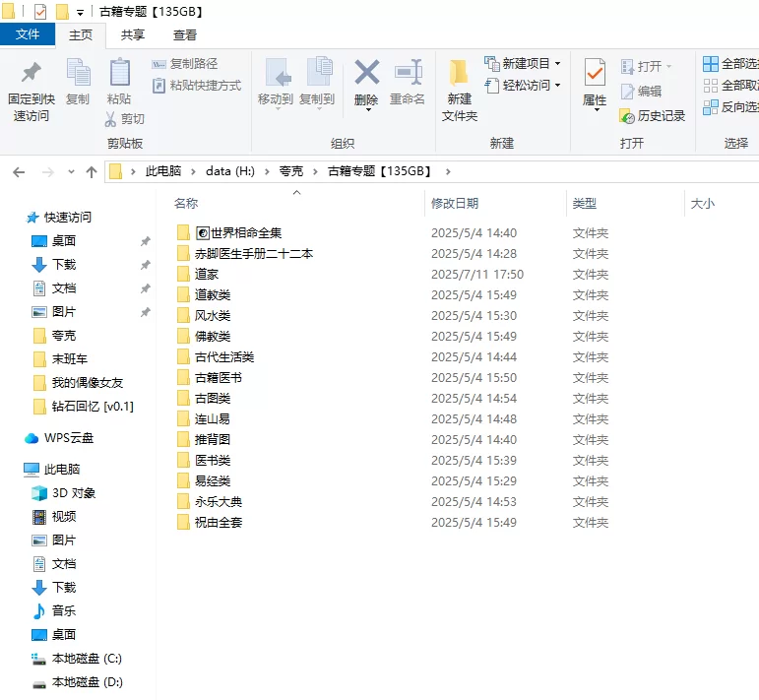Select the 古籍医书 folder
This screenshot has height=700, width=759.
click(209, 378)
